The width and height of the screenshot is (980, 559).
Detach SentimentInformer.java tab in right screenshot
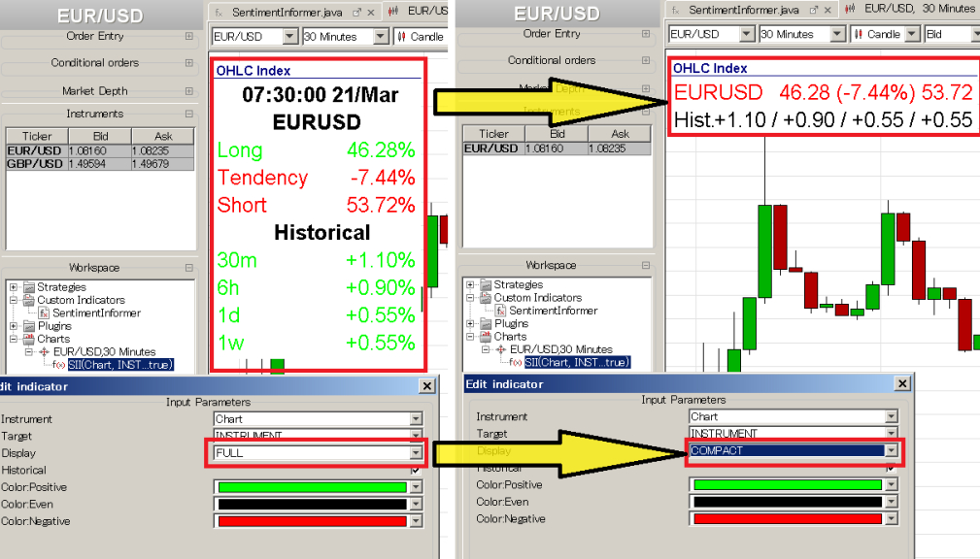814,10
